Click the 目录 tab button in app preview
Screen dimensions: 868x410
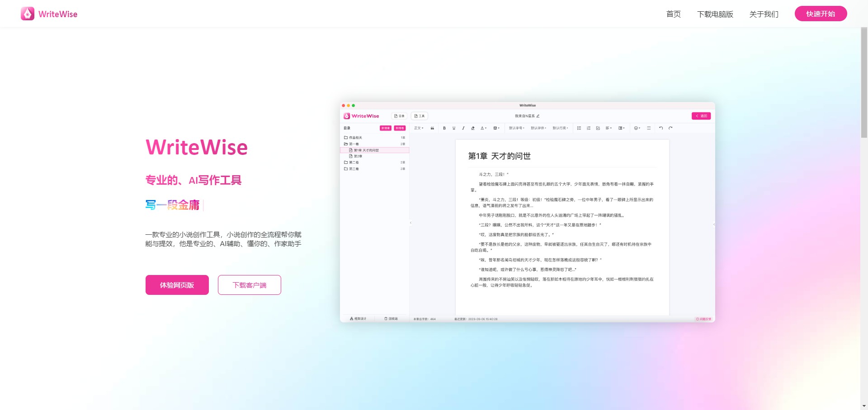(x=400, y=116)
